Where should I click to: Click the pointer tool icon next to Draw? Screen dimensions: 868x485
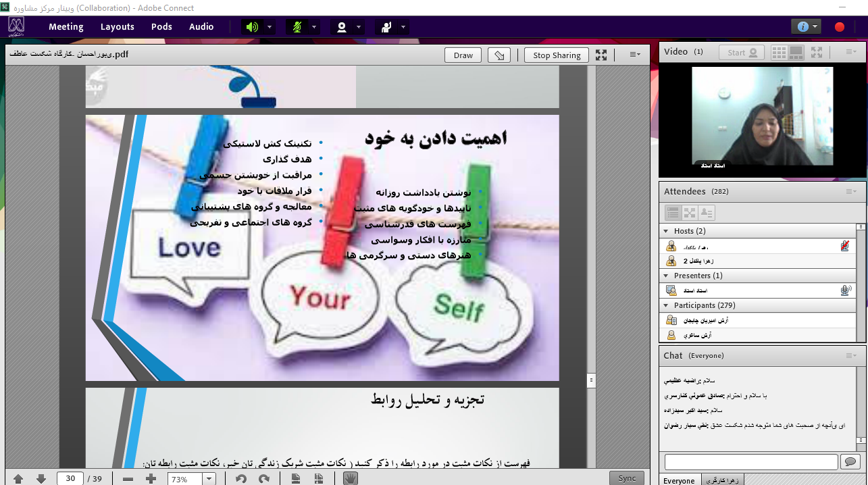[x=499, y=55]
